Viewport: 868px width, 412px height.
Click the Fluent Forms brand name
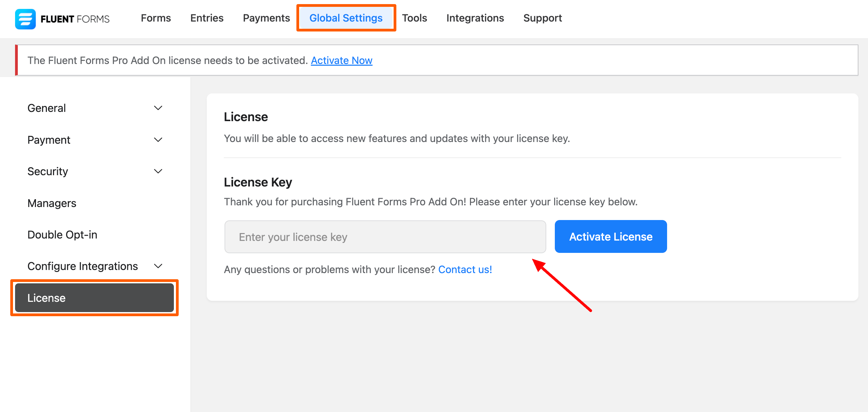75,19
